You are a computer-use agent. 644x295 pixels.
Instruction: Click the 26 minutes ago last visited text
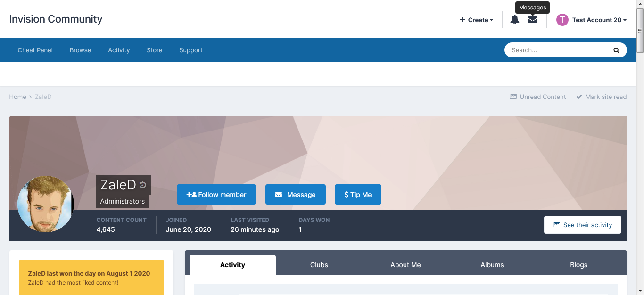(x=255, y=229)
